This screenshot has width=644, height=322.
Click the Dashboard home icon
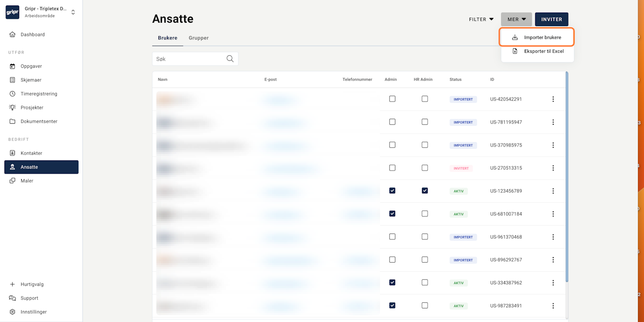click(x=13, y=35)
